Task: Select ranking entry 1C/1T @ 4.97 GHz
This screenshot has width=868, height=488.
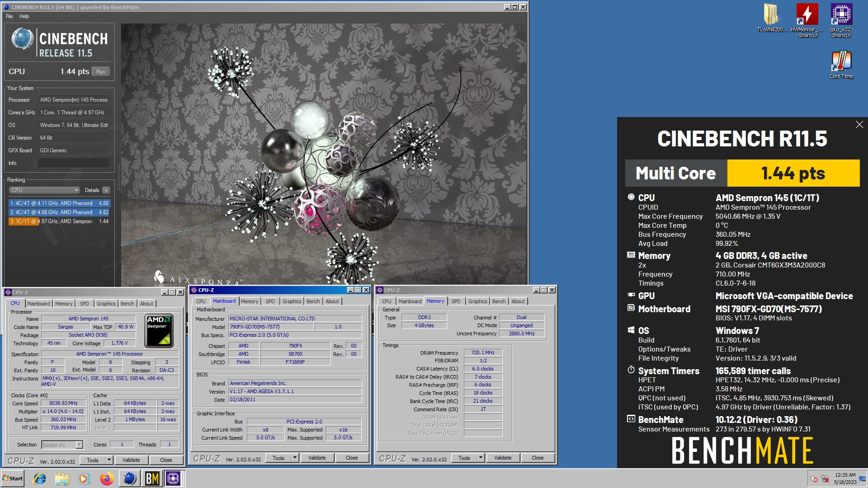Action: 59,221
